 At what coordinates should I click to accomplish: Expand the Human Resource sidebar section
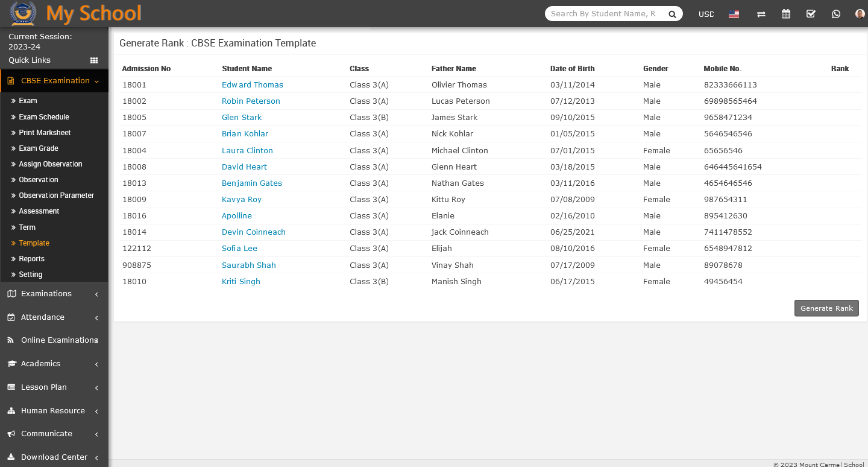(54, 411)
